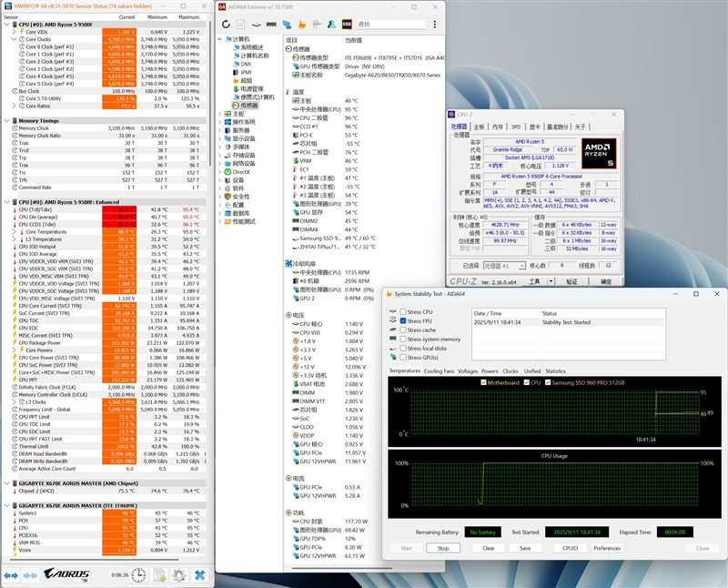The image size is (728, 588).
Task: Click the refresh icon in AIDA64 toolbar
Action: coord(226,24)
